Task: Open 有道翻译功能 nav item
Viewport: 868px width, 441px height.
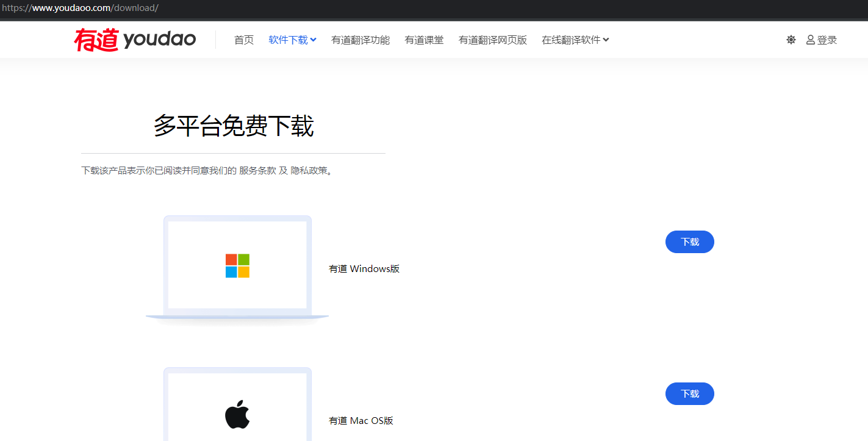Action: pos(360,40)
